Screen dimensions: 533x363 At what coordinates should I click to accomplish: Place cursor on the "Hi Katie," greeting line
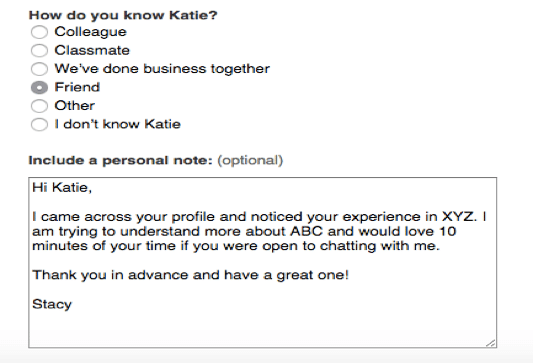click(62, 187)
